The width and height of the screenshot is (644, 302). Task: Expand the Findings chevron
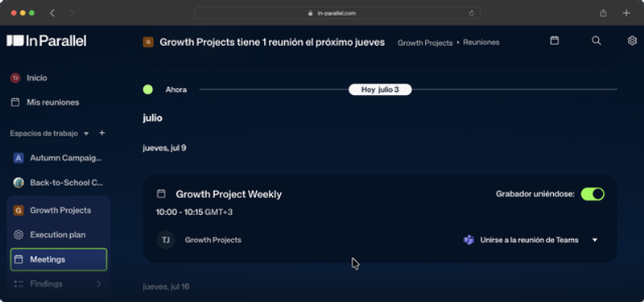[x=98, y=284]
